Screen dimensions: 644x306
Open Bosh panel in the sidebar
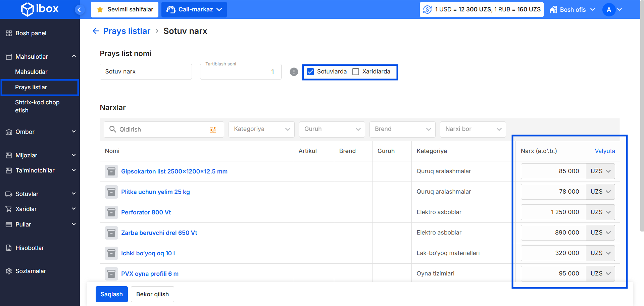tap(31, 33)
